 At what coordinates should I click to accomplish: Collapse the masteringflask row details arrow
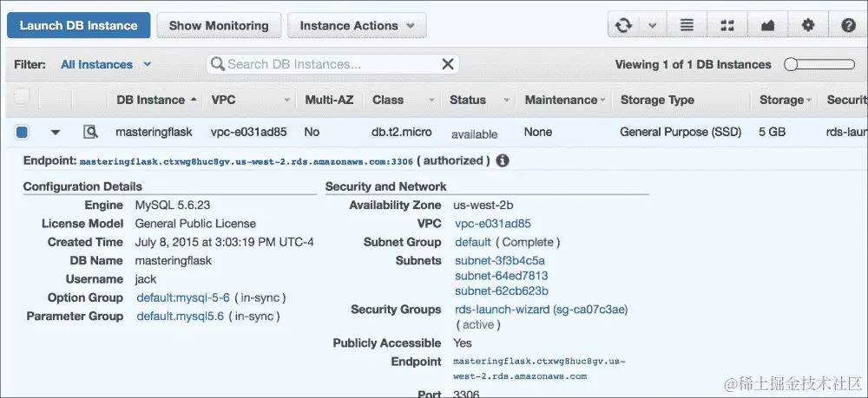[56, 133]
